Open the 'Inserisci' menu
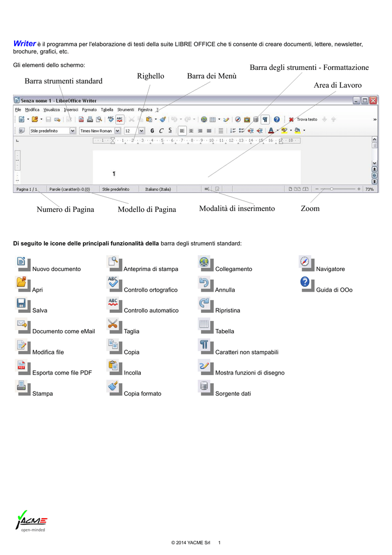Viewport: 392px width, 555px height. click(x=71, y=109)
